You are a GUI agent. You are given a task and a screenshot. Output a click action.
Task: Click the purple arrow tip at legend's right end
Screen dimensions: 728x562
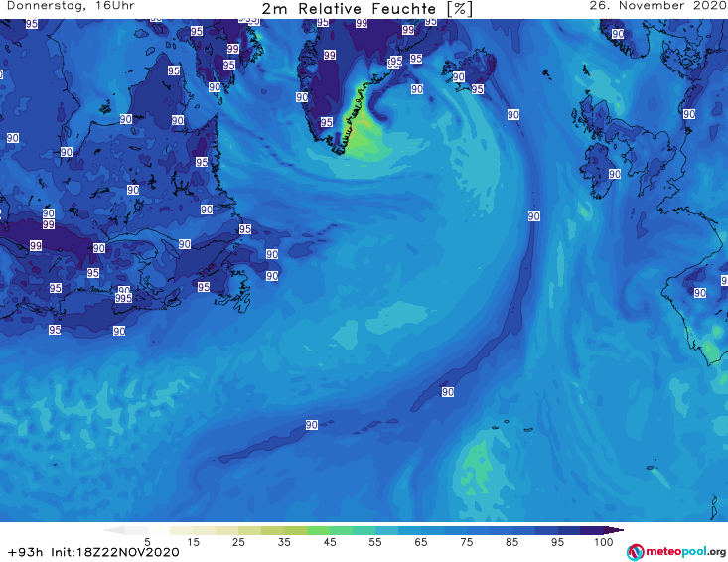click(614, 530)
